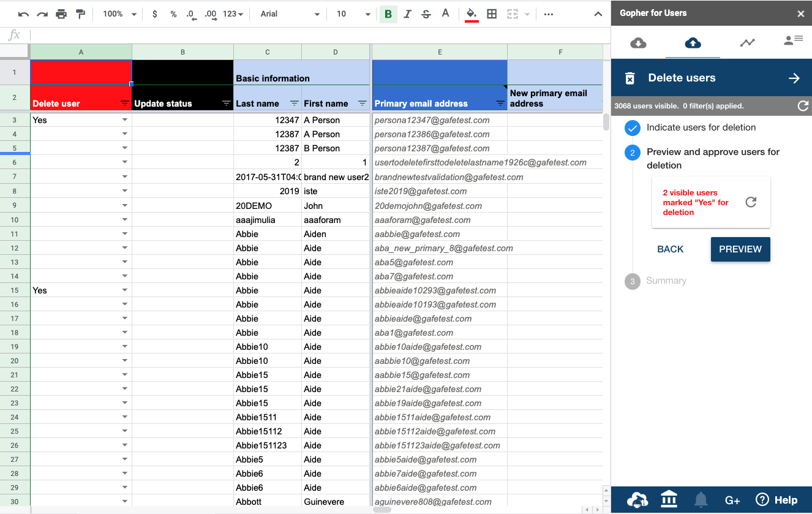Refresh the count of users marked for deletion

(751, 202)
